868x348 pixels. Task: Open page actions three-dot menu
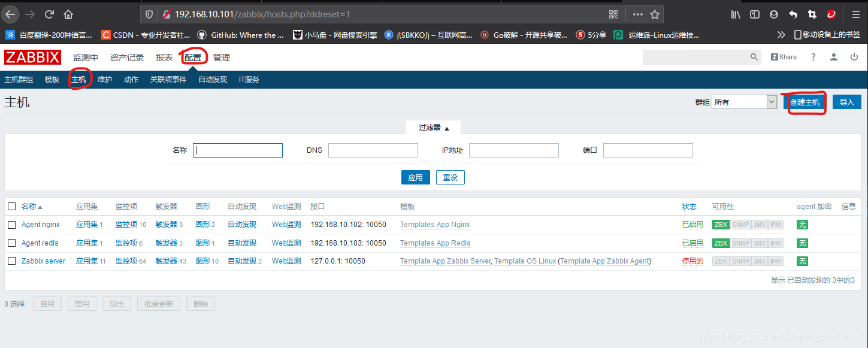point(638,14)
